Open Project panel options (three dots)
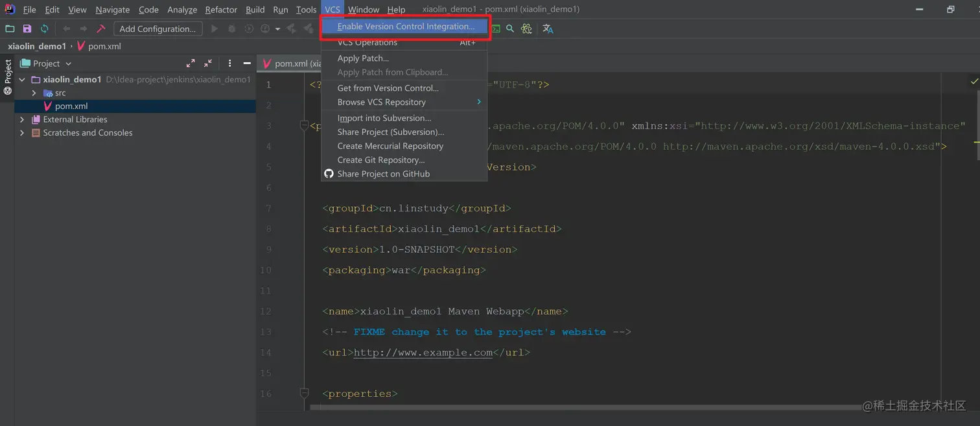The width and height of the screenshot is (980, 426). pos(229,64)
